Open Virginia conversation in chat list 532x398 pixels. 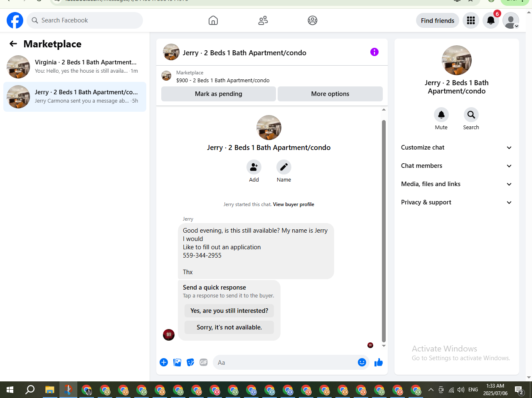pyautogui.click(x=75, y=66)
